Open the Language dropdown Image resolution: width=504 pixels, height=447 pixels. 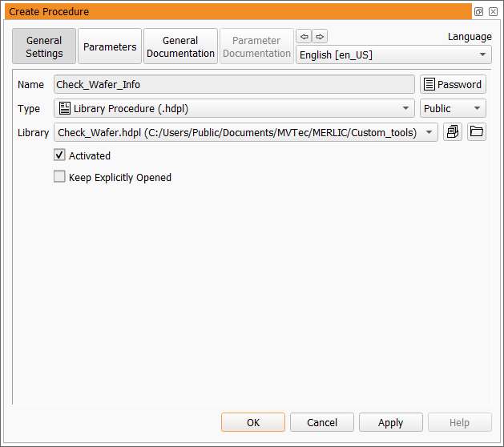click(393, 55)
